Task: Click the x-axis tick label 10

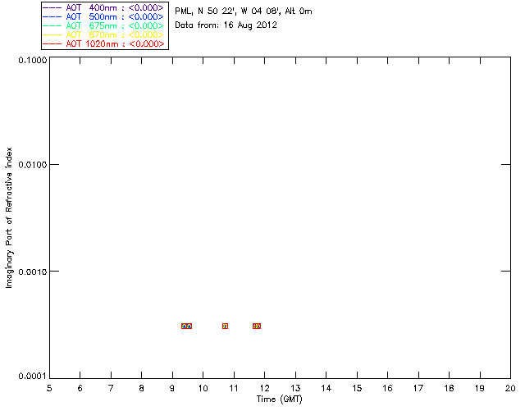Action: [203, 388]
